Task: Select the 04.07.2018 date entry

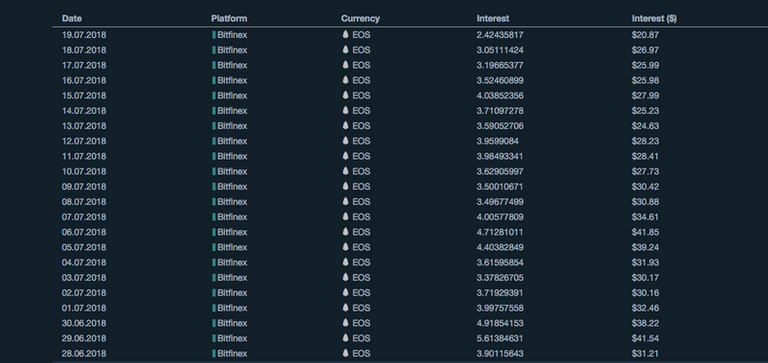Action: (84, 263)
